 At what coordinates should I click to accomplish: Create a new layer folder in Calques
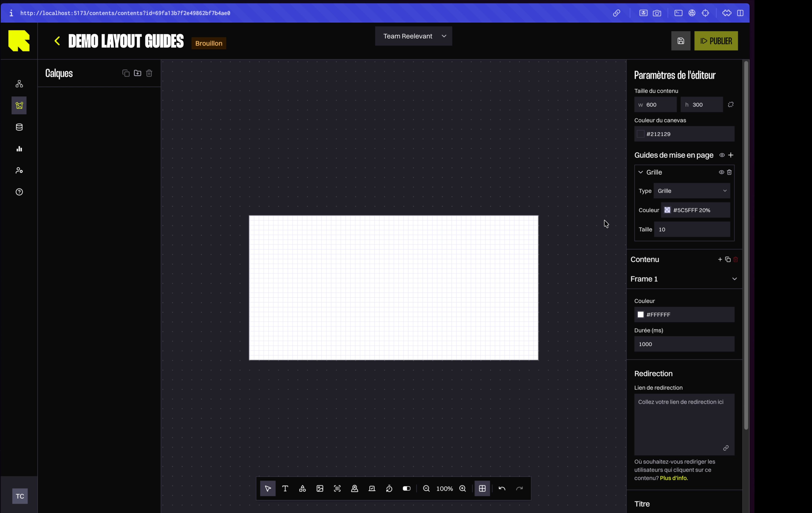pos(138,73)
